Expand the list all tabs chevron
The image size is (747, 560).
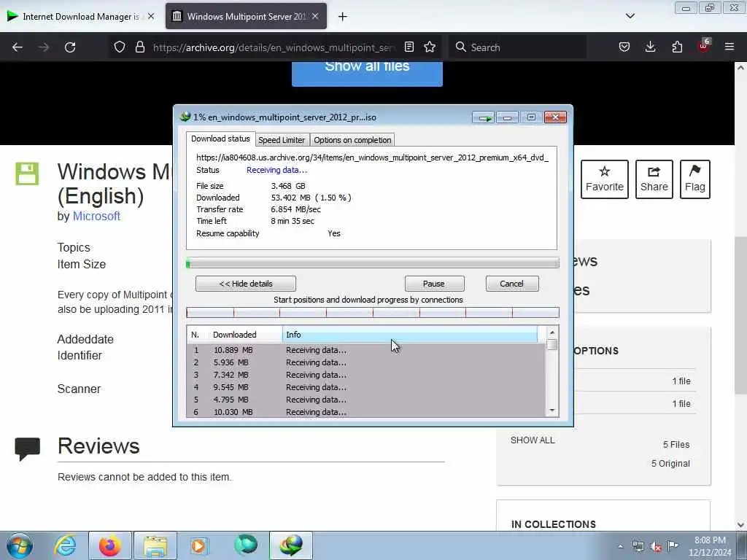630,16
